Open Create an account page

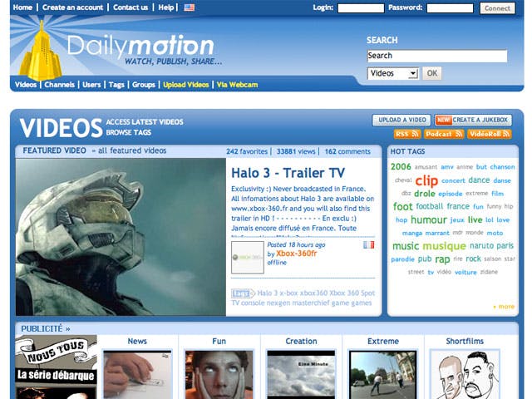pyautogui.click(x=72, y=7)
